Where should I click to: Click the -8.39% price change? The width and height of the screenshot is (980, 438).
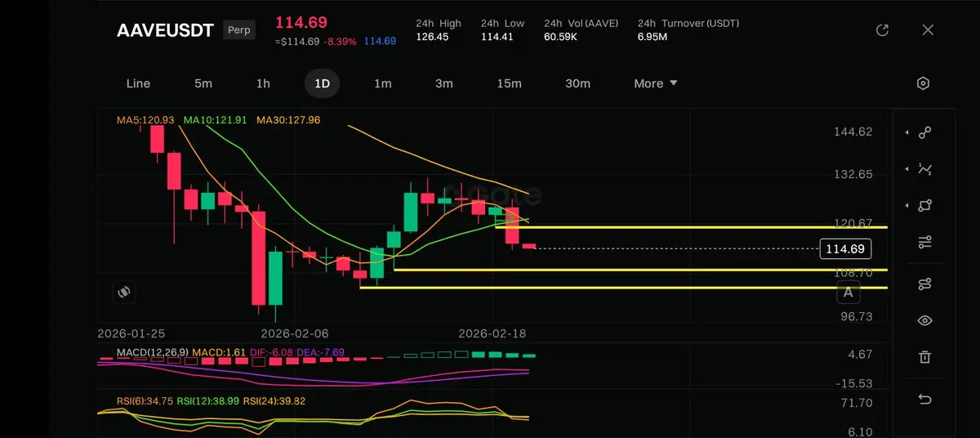tap(340, 42)
